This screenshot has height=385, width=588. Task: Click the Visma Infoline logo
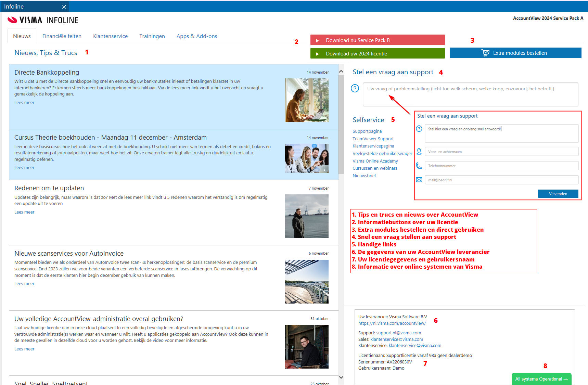[43, 20]
